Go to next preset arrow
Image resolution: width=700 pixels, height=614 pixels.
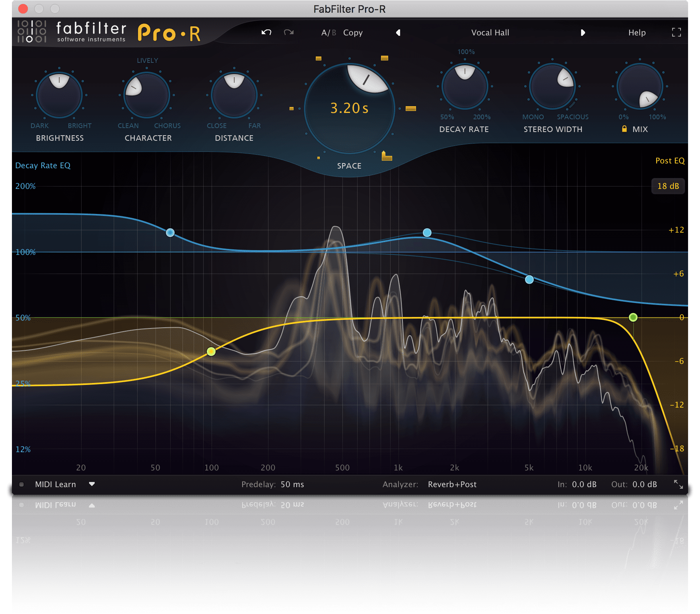point(583,33)
